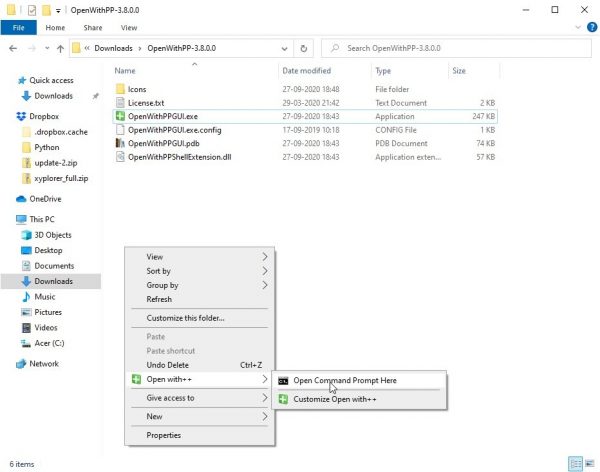600x472 pixels.
Task: Sort by the Size column header
Action: point(474,71)
